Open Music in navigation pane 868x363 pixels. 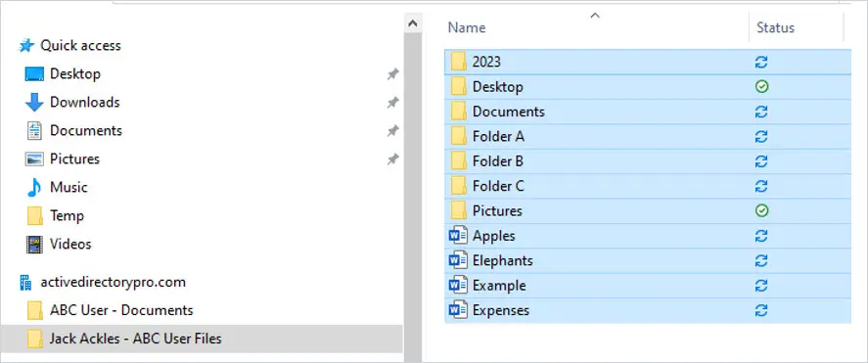pos(69,188)
